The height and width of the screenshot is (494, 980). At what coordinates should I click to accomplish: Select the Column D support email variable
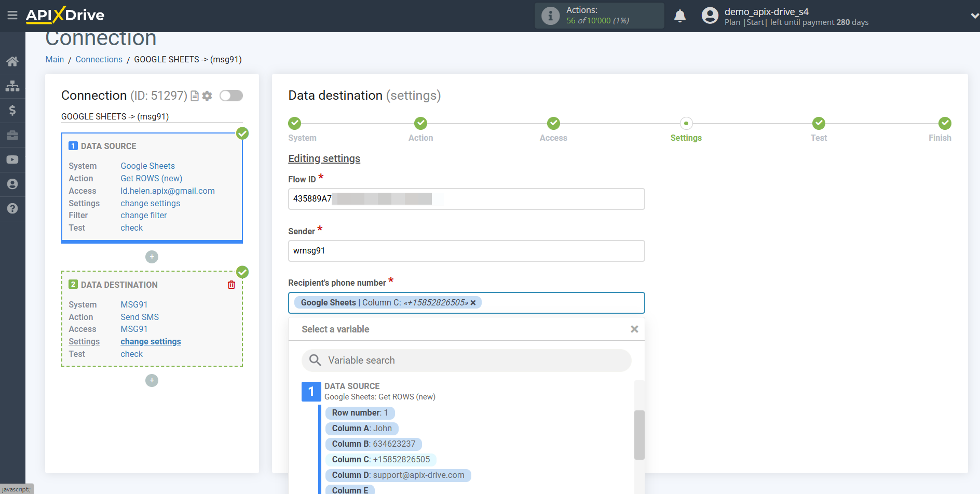coord(398,475)
